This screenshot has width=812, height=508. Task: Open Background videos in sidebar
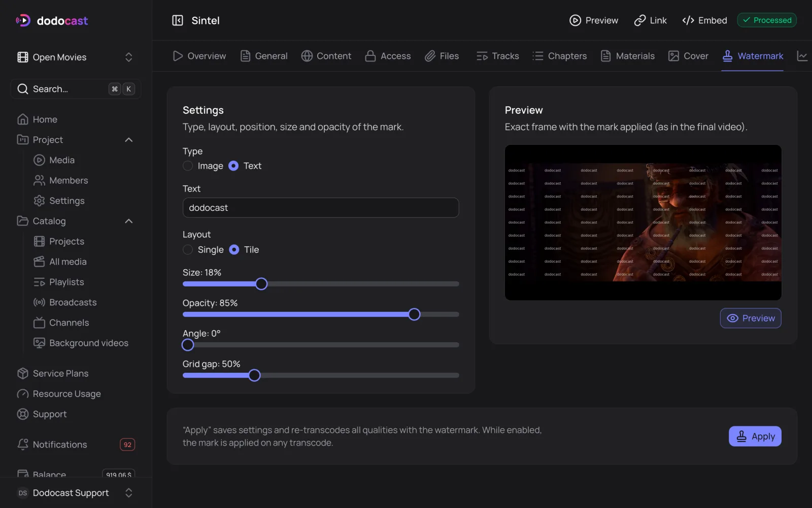pyautogui.click(x=81, y=343)
